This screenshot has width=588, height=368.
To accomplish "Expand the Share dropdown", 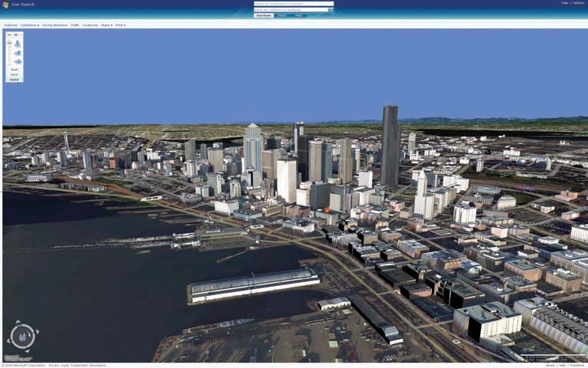I will (x=106, y=25).
